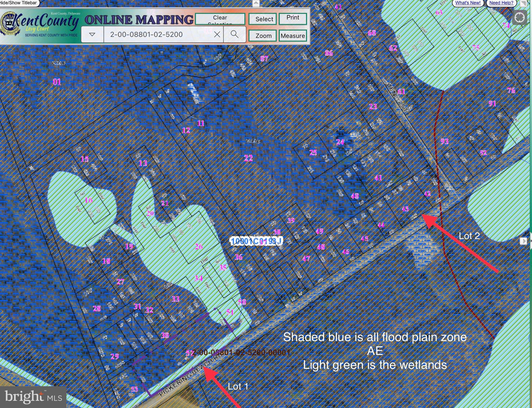Click the top-right corner panel icon
The image size is (532, 408).
coord(523,3)
